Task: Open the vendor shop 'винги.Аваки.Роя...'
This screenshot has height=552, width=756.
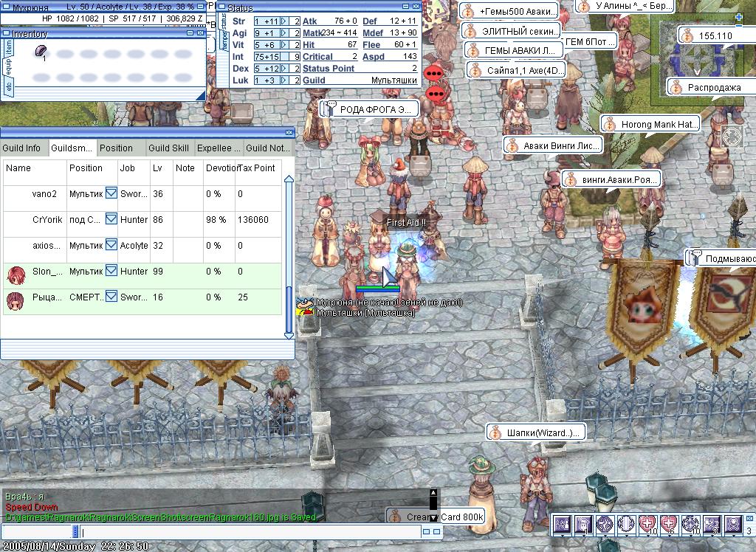Action: pyautogui.click(x=611, y=180)
